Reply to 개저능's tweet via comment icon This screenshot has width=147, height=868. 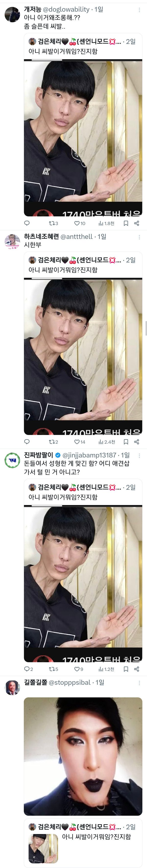click(27, 223)
